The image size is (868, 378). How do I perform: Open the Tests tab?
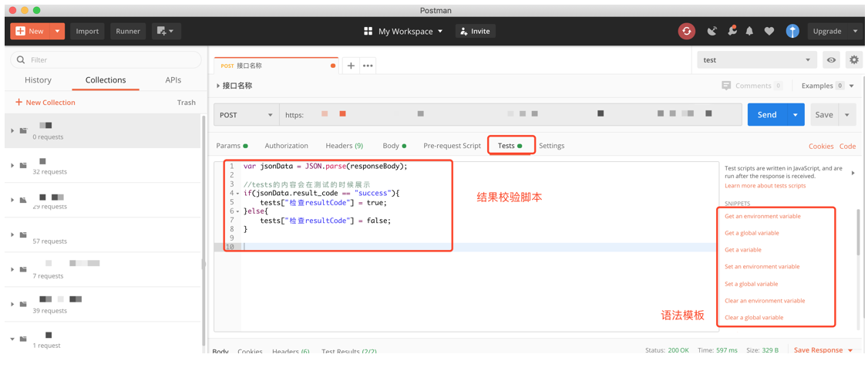pos(510,146)
